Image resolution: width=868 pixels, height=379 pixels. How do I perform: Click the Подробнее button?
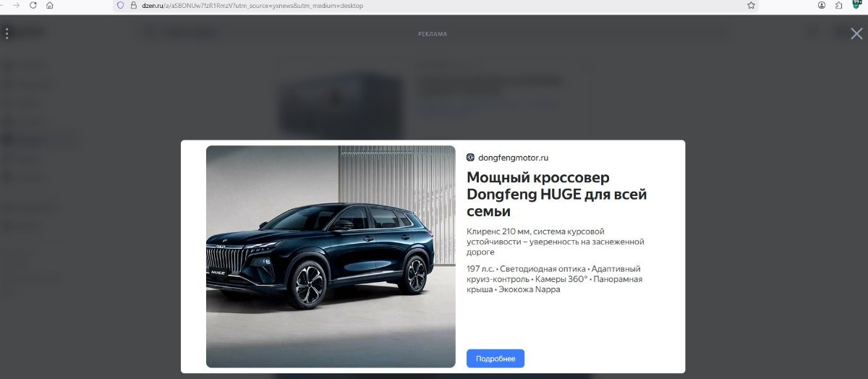pyautogui.click(x=495, y=359)
